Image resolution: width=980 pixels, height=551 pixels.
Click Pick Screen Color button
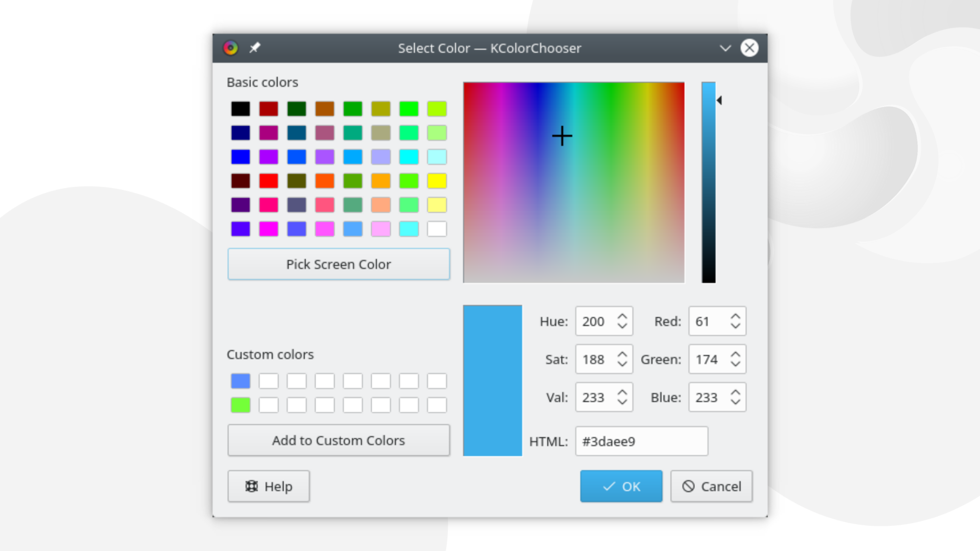[x=338, y=264]
